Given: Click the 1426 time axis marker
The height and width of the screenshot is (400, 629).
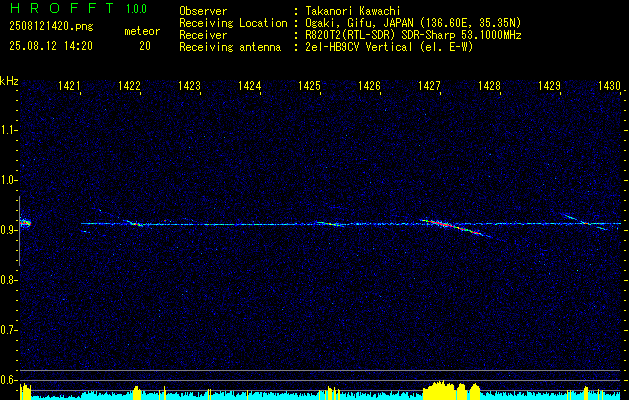Looking at the screenshot, I should (x=369, y=86).
